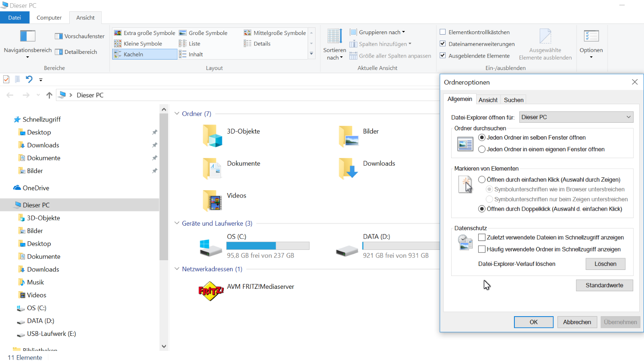This screenshot has height=362, width=644.
Task: Click the 'Standardwerte' button
Action: pyautogui.click(x=604, y=285)
